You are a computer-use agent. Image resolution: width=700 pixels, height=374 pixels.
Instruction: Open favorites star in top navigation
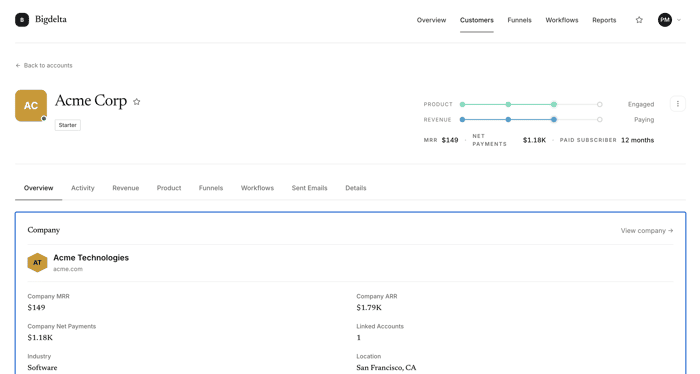click(639, 20)
